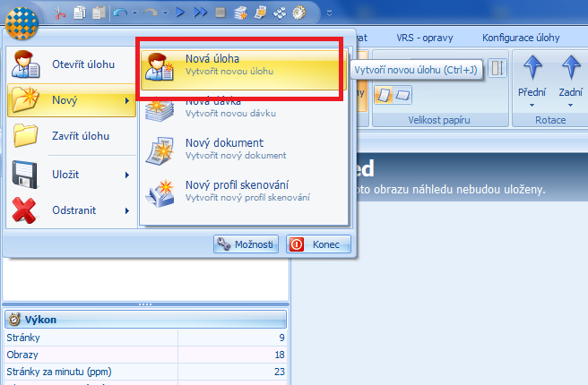The image size is (588, 385).
Task: Click the Nový profil skenování scanner icon
Action: tap(160, 193)
